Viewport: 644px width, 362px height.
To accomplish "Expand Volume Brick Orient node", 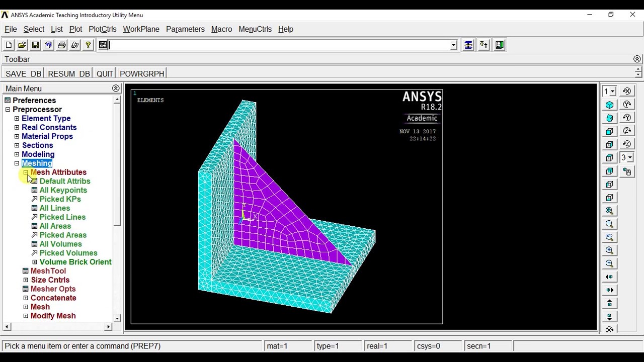I will [x=35, y=262].
